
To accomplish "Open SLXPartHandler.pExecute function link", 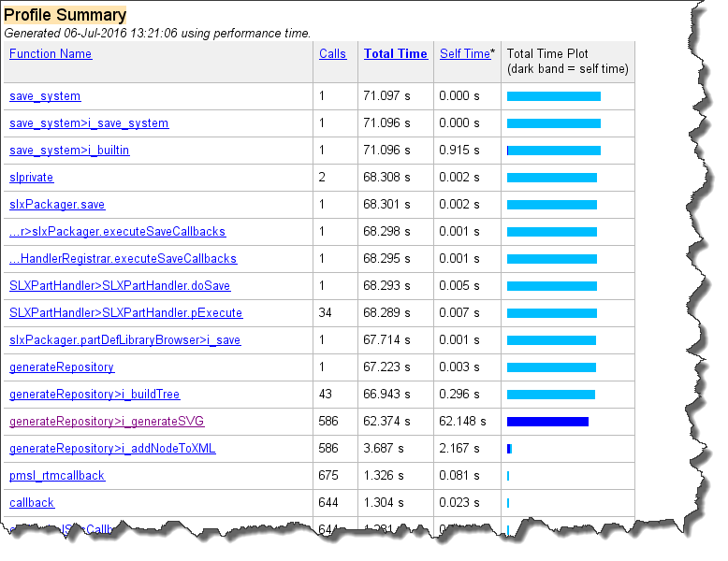I will pos(125,313).
